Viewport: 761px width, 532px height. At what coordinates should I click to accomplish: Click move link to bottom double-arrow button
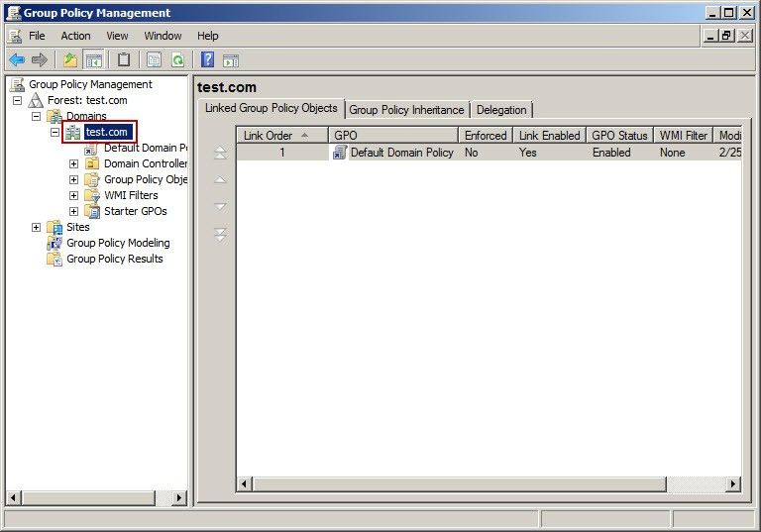click(220, 235)
